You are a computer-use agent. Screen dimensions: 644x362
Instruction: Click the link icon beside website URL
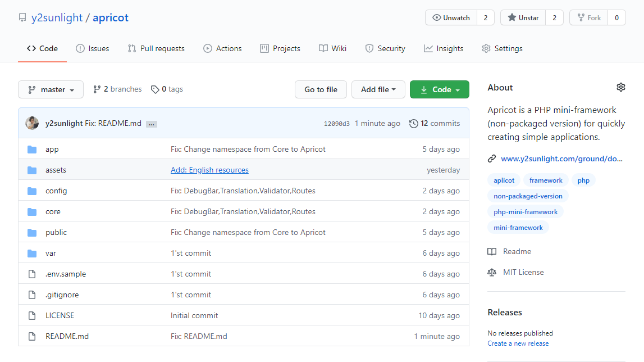point(492,159)
